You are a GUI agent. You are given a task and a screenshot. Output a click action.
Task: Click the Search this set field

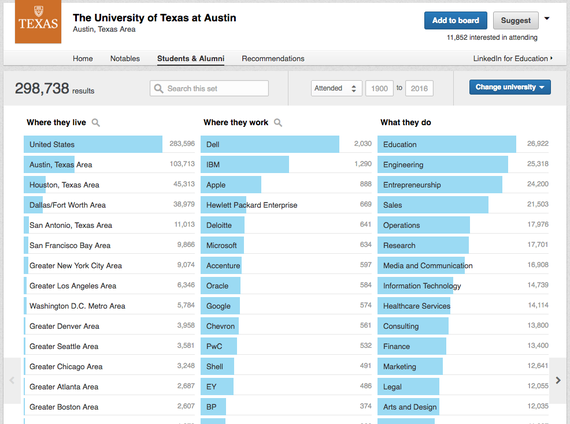pyautogui.click(x=209, y=88)
